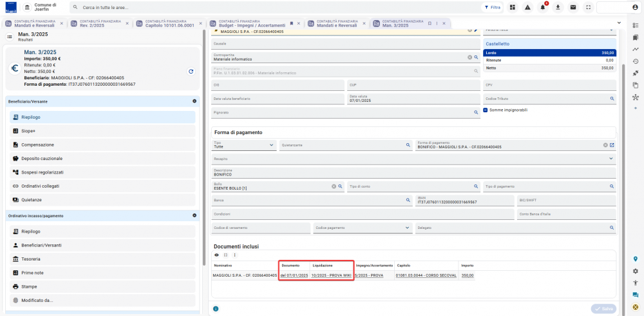Toggle the Somme impignorabili checkbox
The image size is (644, 316).
(486, 110)
